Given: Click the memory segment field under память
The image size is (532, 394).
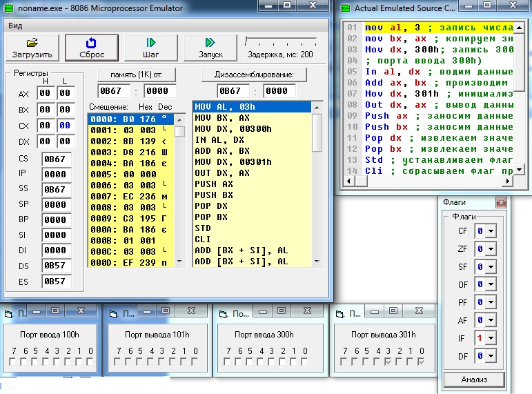Looking at the screenshot, I should tap(114, 91).
